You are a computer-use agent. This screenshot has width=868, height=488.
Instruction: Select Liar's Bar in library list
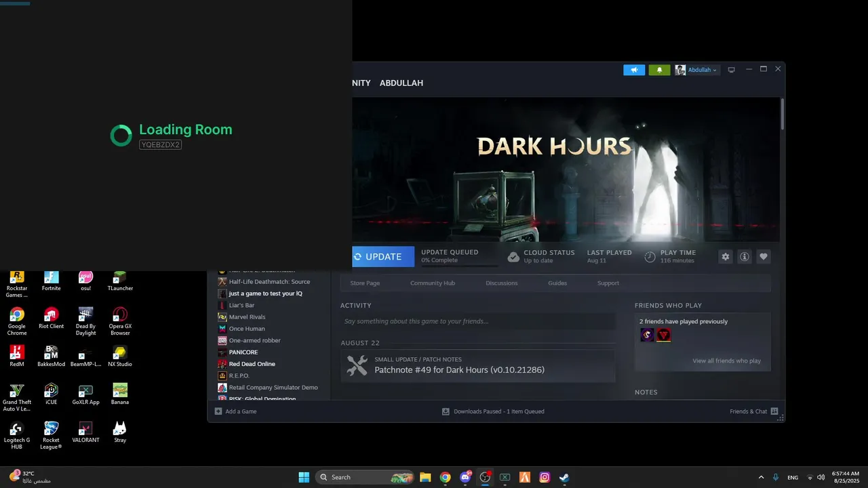pos(241,306)
